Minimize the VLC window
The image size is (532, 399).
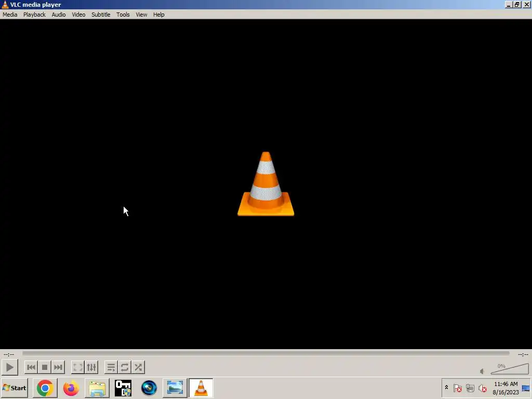(508, 5)
